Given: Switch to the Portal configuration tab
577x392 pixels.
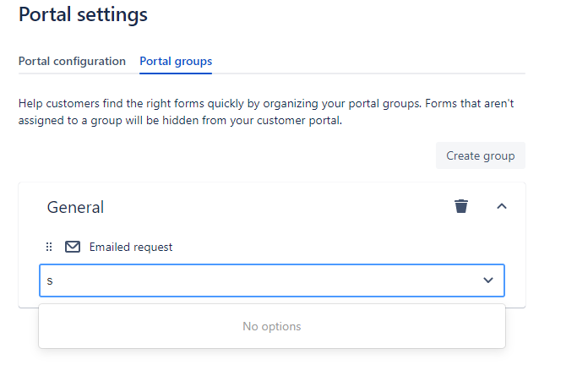Looking at the screenshot, I should pyautogui.click(x=72, y=61).
